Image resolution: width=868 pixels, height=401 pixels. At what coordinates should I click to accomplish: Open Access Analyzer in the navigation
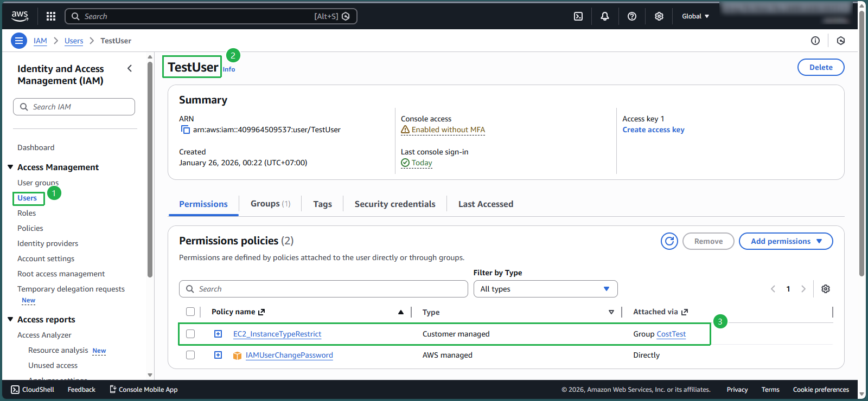click(x=44, y=335)
